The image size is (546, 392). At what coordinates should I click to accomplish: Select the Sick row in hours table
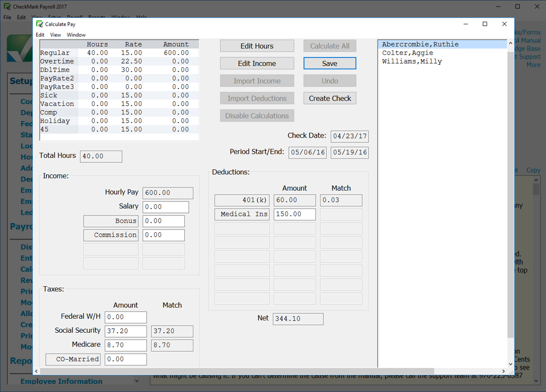coord(119,95)
